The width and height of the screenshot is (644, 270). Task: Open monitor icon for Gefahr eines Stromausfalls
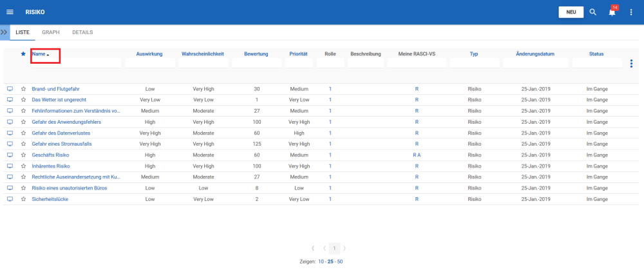(x=10, y=144)
